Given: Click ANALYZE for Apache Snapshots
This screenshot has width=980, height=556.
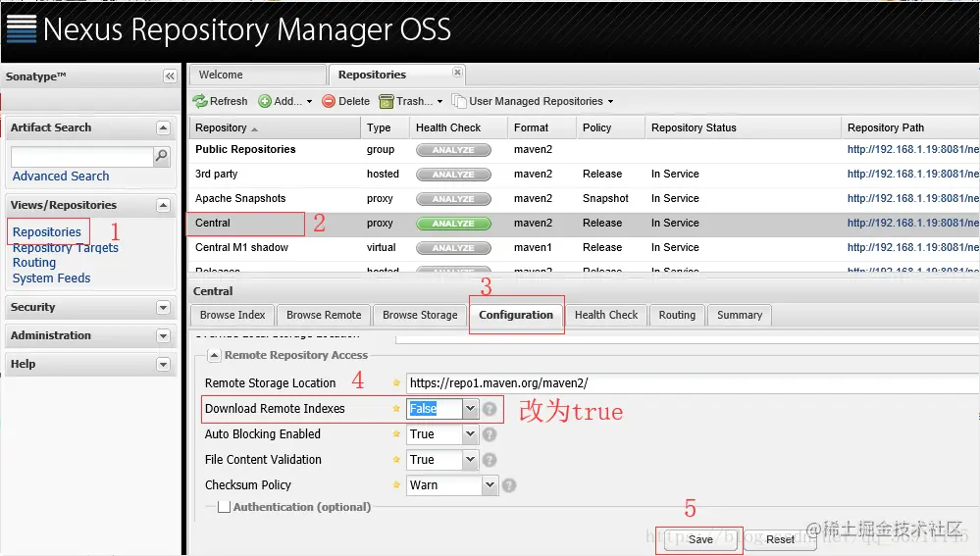Looking at the screenshot, I should click(453, 199).
